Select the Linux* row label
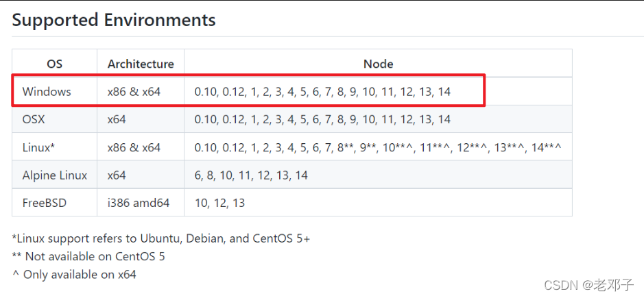644x298 pixels. coord(39,147)
